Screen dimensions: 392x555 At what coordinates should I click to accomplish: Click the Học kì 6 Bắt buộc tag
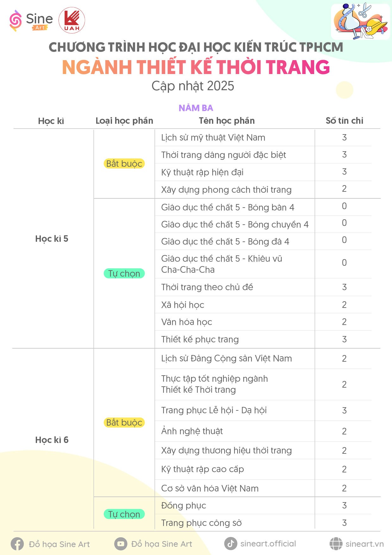click(x=124, y=422)
